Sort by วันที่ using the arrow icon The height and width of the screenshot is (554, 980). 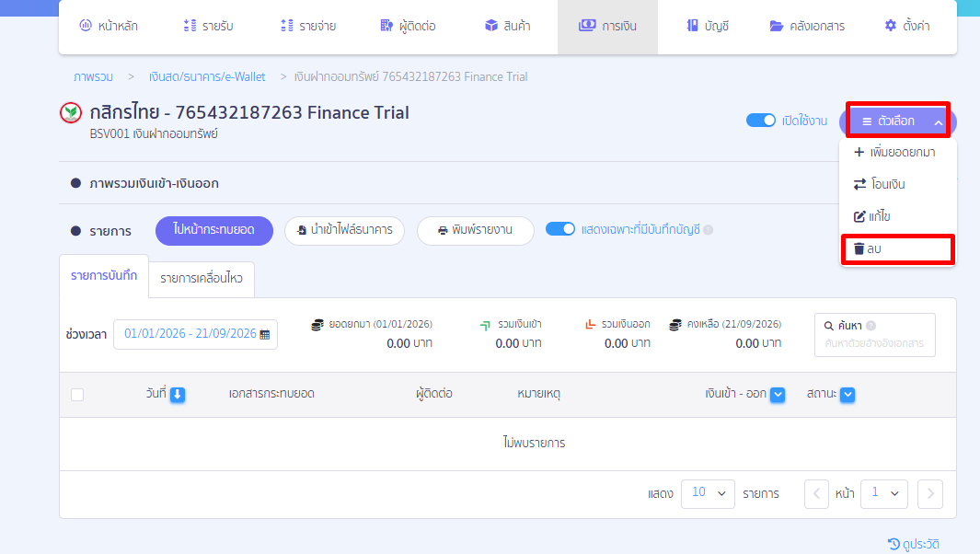pos(178,395)
